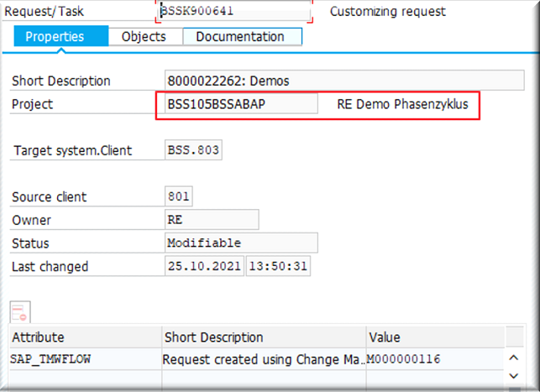Select the SAP_TMWFLOW attribute cell
The width and height of the screenshot is (540, 392).
[84, 359]
